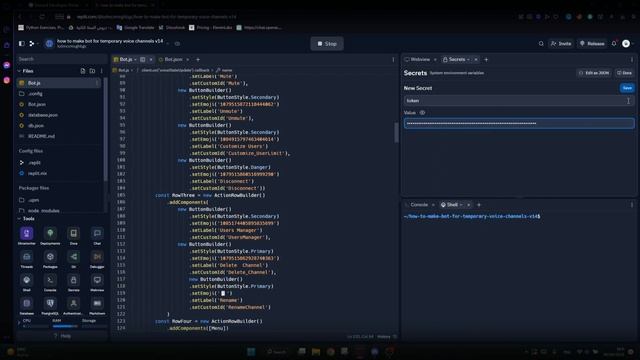Click the RAM usage bar
The height and width of the screenshot is (360, 640).
click(x=65, y=326)
